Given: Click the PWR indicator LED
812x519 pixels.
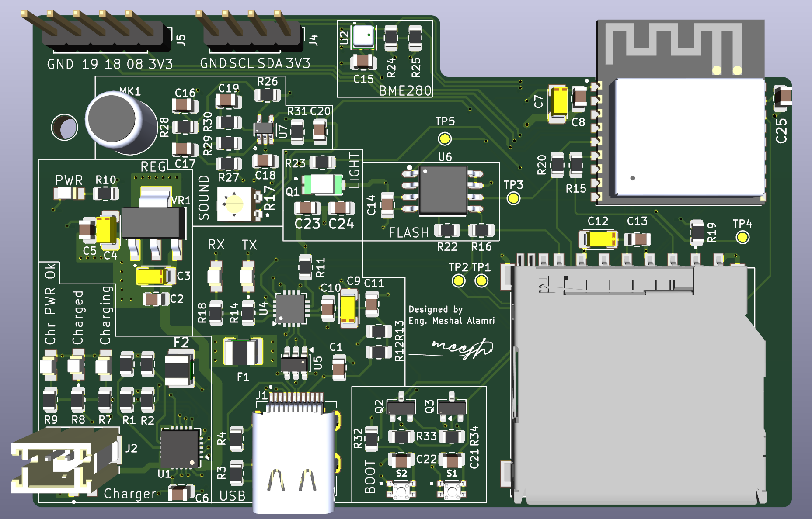Looking at the screenshot, I should (x=69, y=193).
